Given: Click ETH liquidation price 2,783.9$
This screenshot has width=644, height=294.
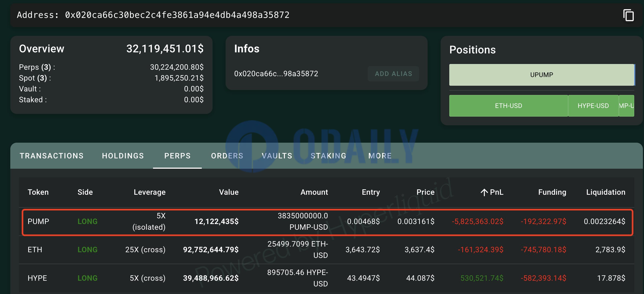Looking at the screenshot, I should (x=610, y=250).
